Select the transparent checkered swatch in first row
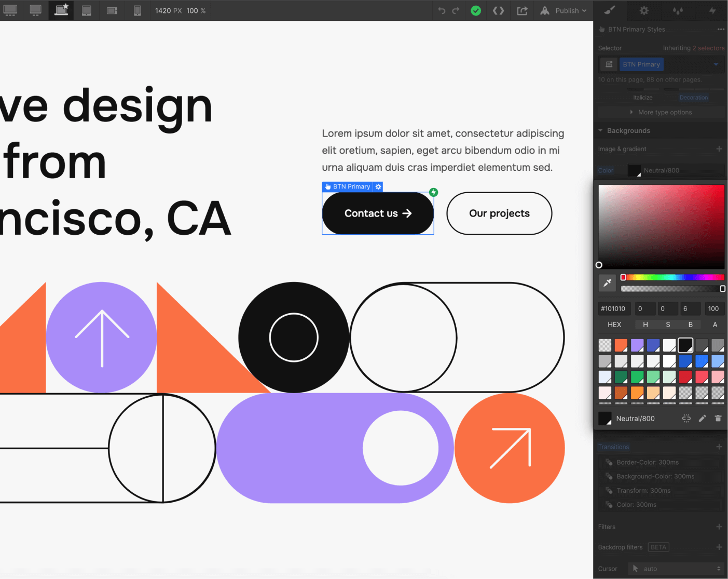 tap(605, 345)
